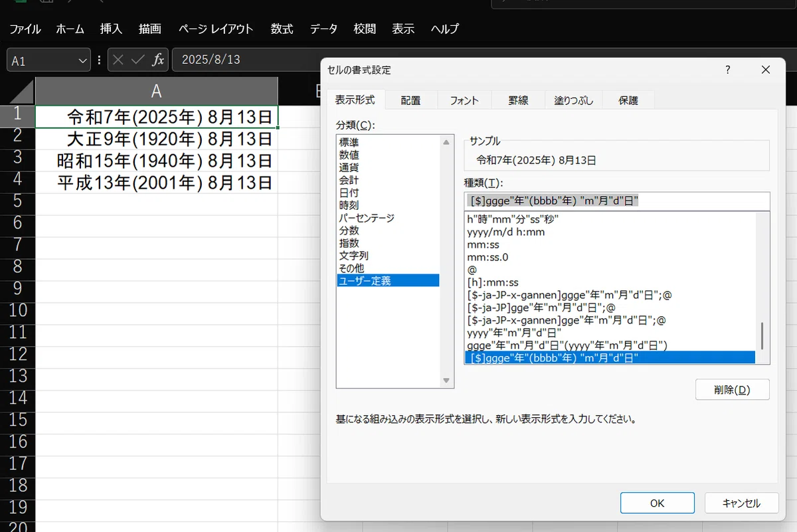Select cell with 大正9年(1920年) 8月13日
This screenshot has width=797, height=532.
(x=157, y=139)
